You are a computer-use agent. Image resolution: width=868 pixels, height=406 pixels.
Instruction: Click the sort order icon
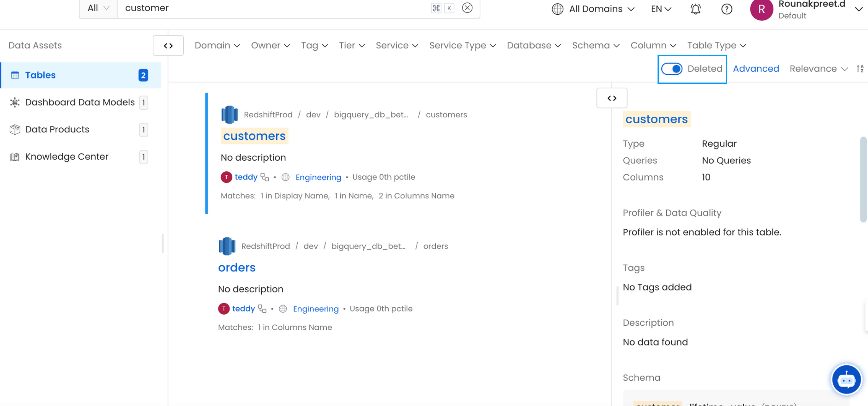click(860, 69)
